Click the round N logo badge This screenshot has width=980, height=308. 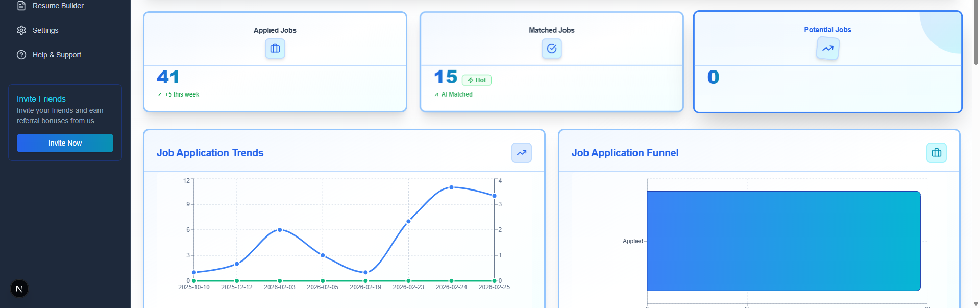click(19, 289)
